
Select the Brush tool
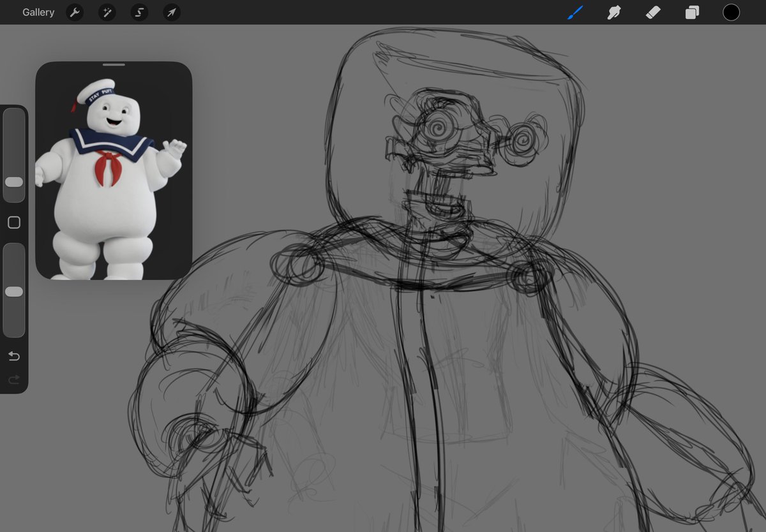point(576,12)
